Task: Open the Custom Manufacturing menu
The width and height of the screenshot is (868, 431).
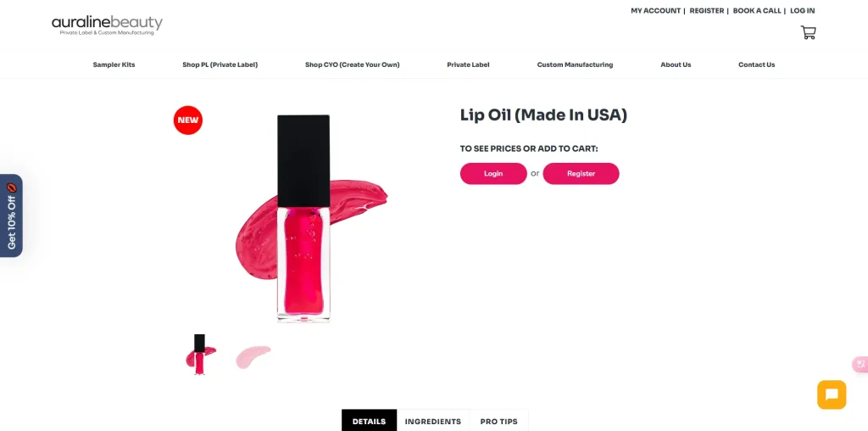Action: [575, 64]
